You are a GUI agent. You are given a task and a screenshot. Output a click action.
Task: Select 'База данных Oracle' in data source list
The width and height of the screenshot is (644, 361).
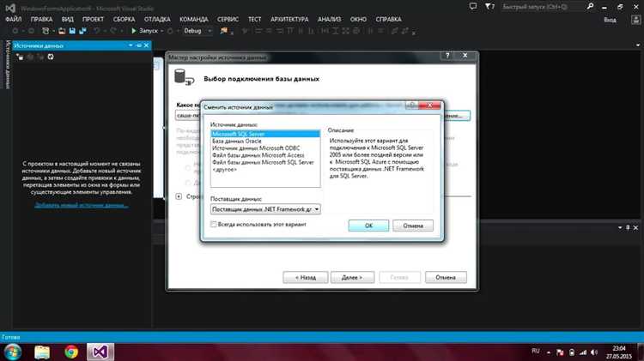[x=236, y=141]
